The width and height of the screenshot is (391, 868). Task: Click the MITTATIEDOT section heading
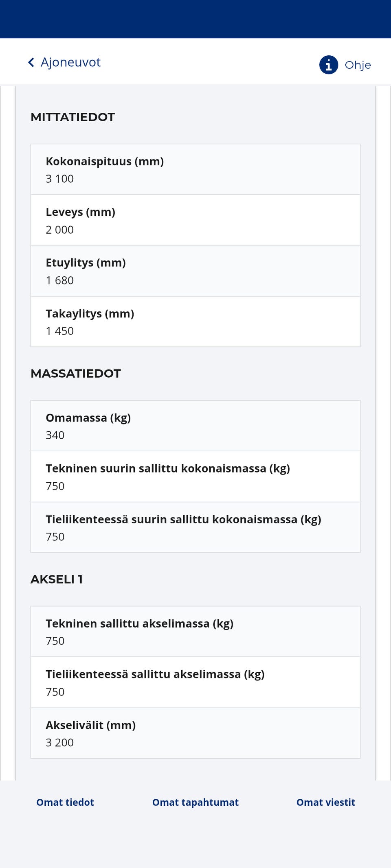[x=73, y=117]
